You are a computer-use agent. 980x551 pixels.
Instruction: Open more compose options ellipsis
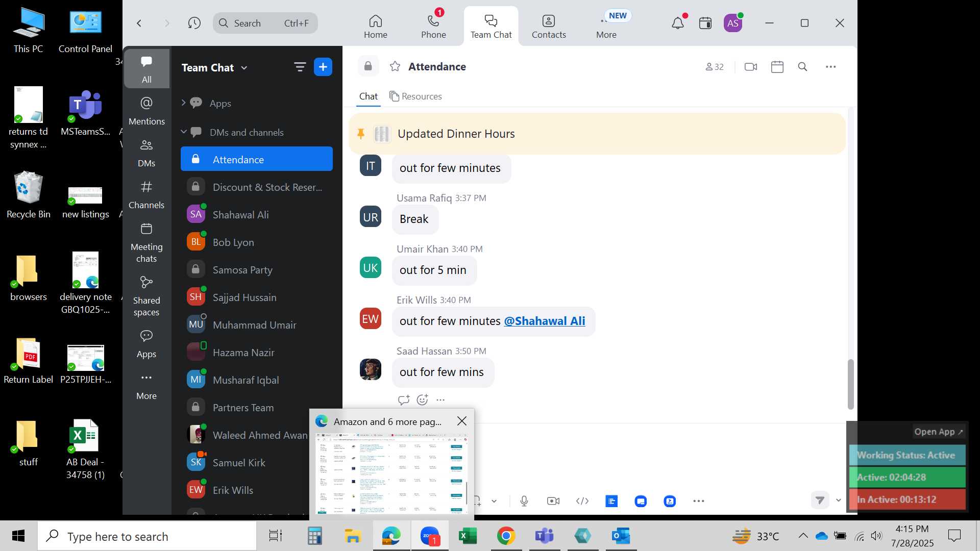click(x=699, y=501)
